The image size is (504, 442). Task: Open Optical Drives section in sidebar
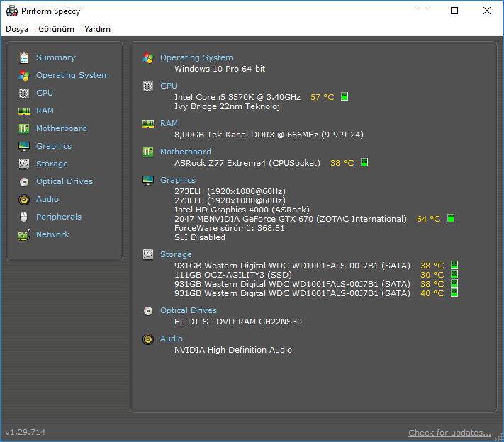[x=65, y=181]
